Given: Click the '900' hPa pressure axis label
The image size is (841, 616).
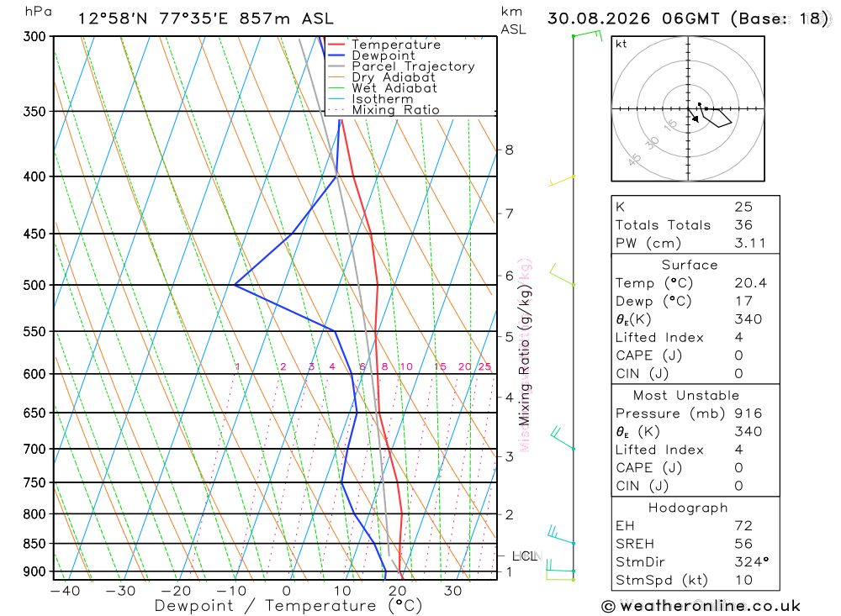Looking at the screenshot, I should (x=34, y=572).
